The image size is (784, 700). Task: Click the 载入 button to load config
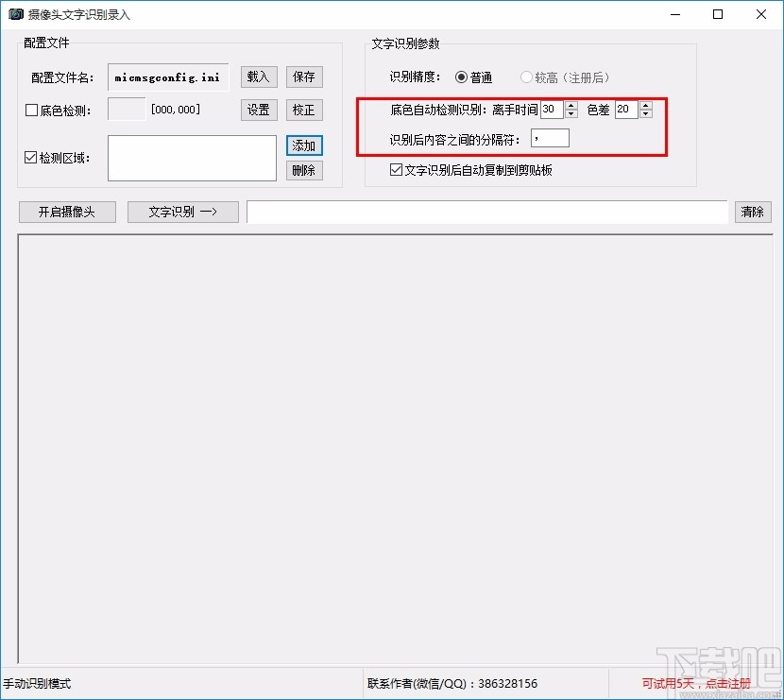tap(258, 77)
